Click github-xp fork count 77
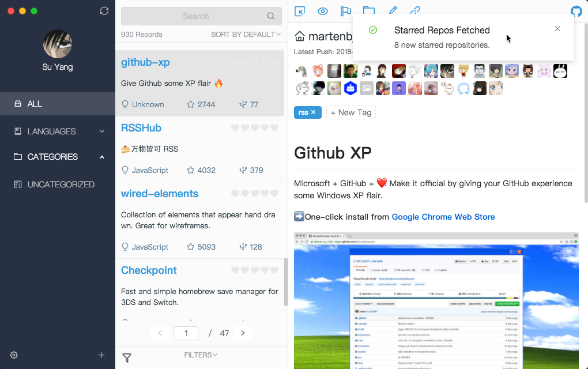 point(249,104)
